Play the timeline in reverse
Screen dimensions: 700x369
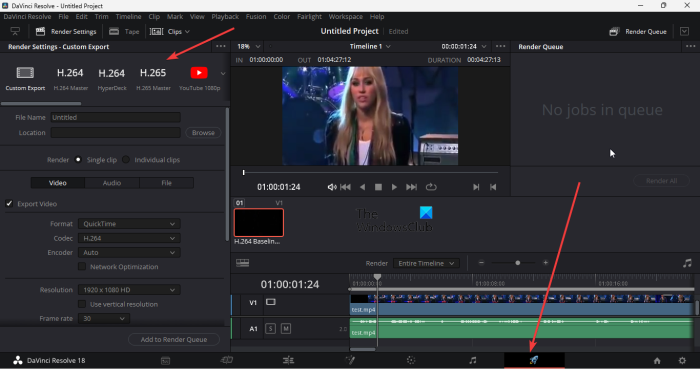coord(362,187)
